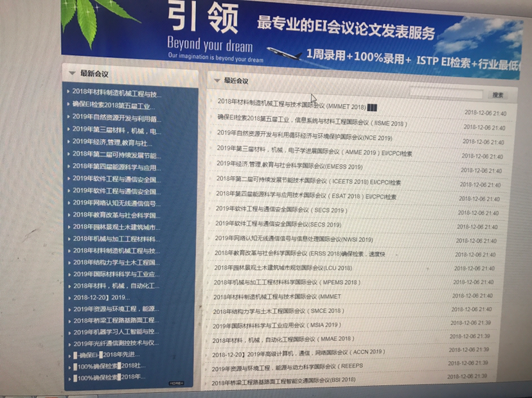Open sidebar link 2019年机器学习人工智能与控...
The height and width of the screenshot is (398, 532).
[x=116, y=332]
